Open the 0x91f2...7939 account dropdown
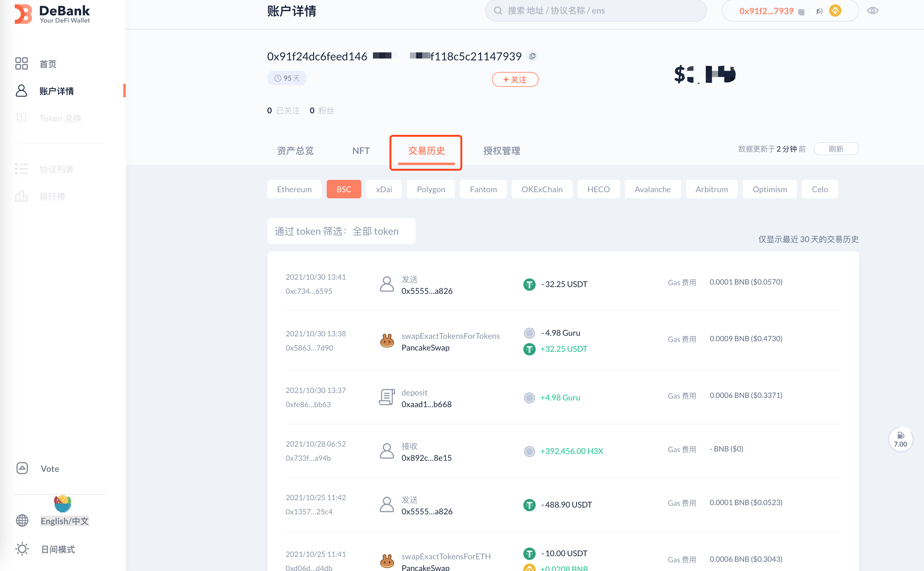 tap(767, 11)
